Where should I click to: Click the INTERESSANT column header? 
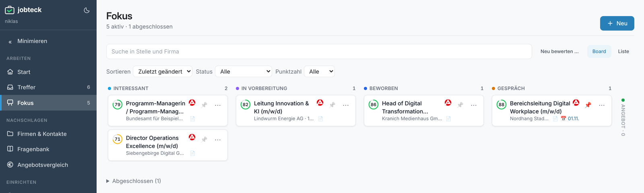(131, 88)
